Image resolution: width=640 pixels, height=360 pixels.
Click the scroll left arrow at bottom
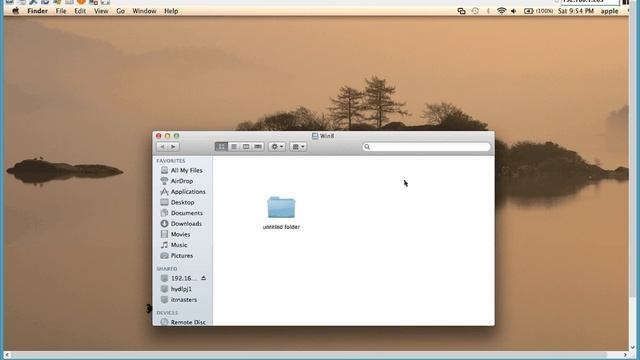coord(7,355)
